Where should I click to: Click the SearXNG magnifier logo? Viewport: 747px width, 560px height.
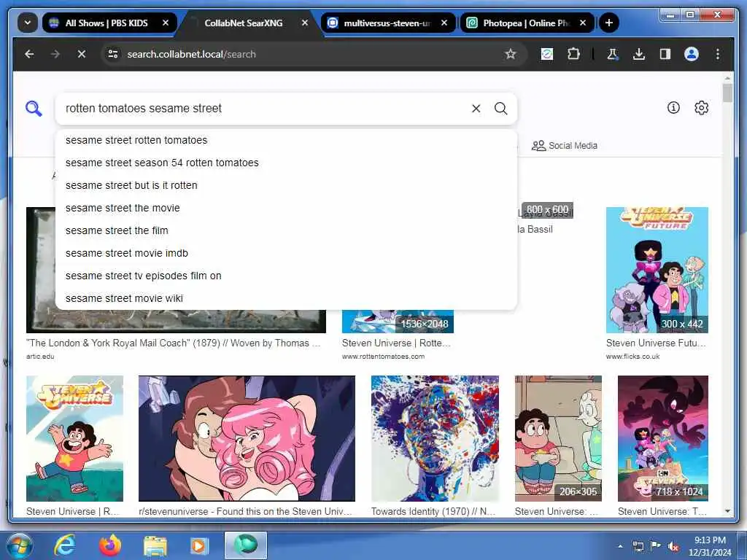pos(34,109)
